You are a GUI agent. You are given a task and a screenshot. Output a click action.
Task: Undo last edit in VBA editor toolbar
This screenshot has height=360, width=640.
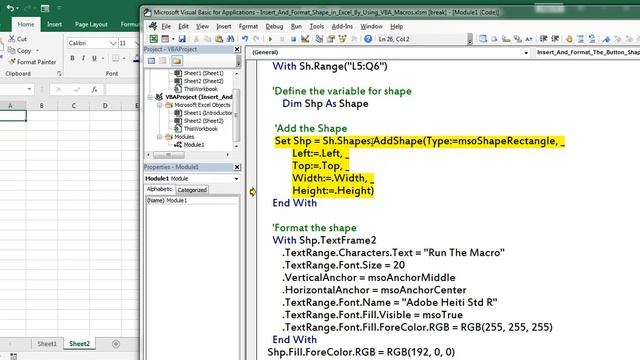(245, 39)
